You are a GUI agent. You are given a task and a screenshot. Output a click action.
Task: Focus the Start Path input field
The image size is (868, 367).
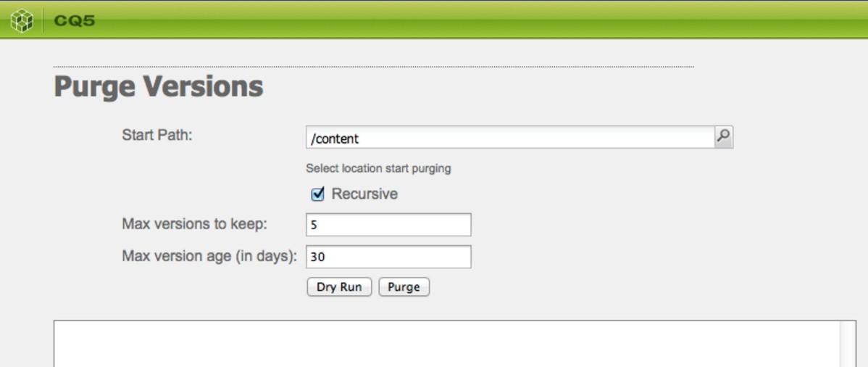510,137
